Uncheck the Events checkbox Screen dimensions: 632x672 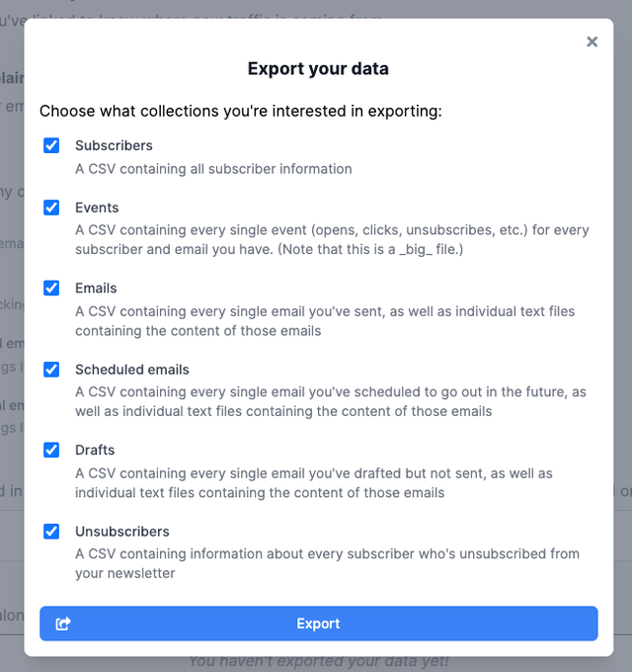point(51,208)
